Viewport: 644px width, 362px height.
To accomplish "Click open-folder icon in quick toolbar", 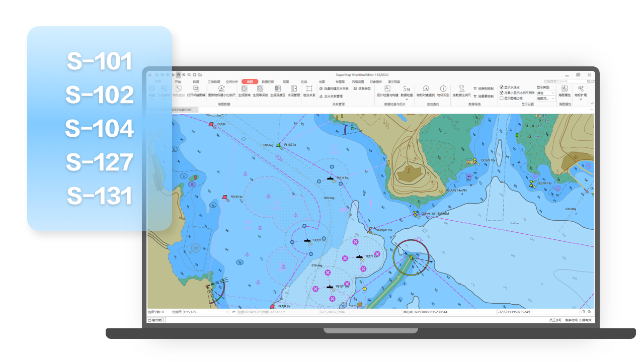I will [x=200, y=74].
